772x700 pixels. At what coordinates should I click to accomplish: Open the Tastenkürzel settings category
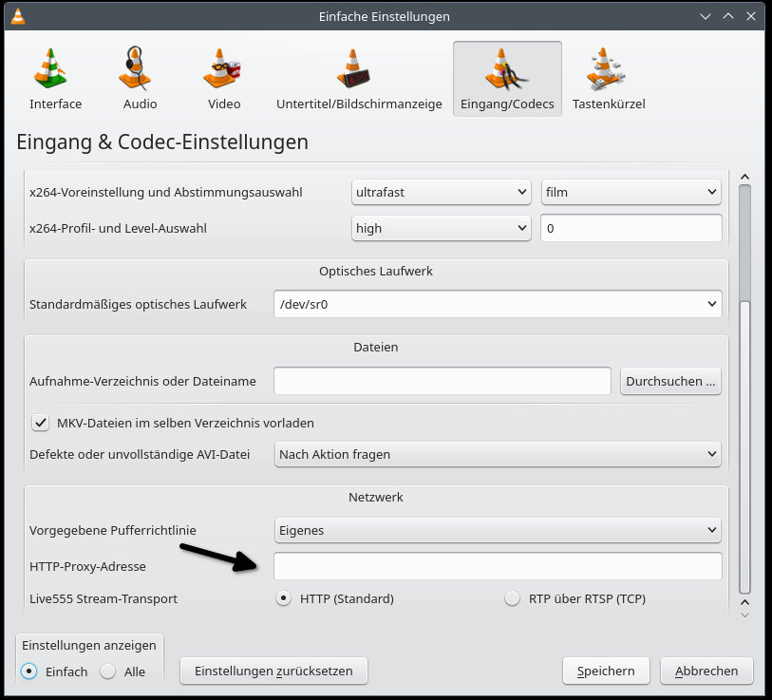tap(609, 79)
